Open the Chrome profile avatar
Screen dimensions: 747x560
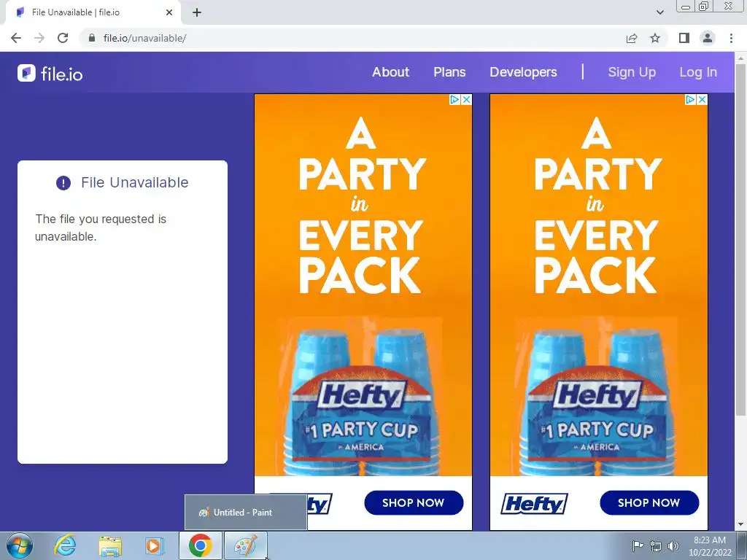[708, 38]
